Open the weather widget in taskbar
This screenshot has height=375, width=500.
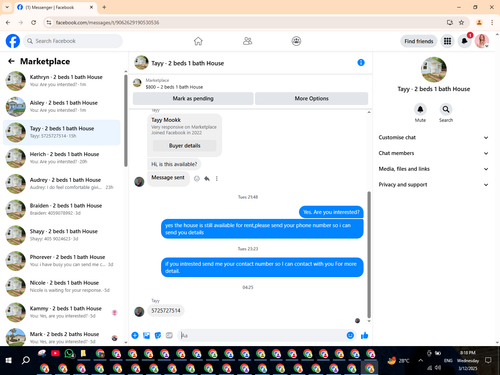coord(398,360)
